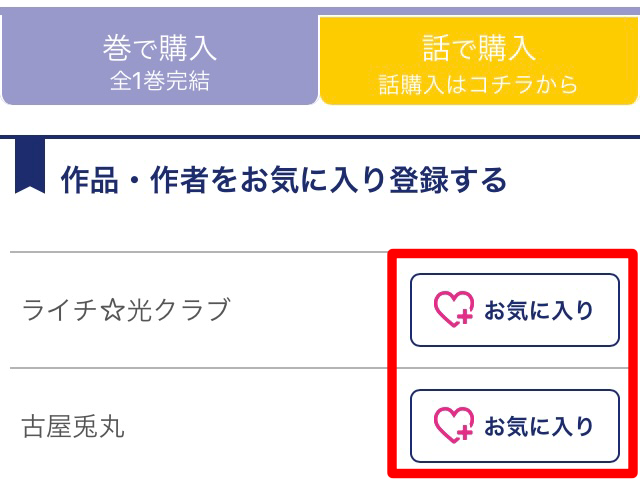The image size is (640, 479).
Task: Select the 全1巻完結 subtitle on purple tab
Action: pos(160,81)
